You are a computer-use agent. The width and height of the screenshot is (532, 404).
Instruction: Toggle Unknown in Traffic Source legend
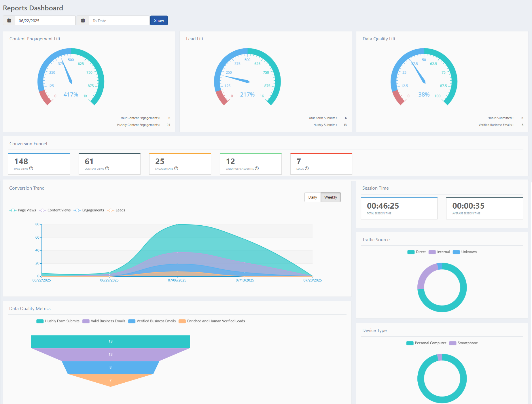[x=465, y=252]
